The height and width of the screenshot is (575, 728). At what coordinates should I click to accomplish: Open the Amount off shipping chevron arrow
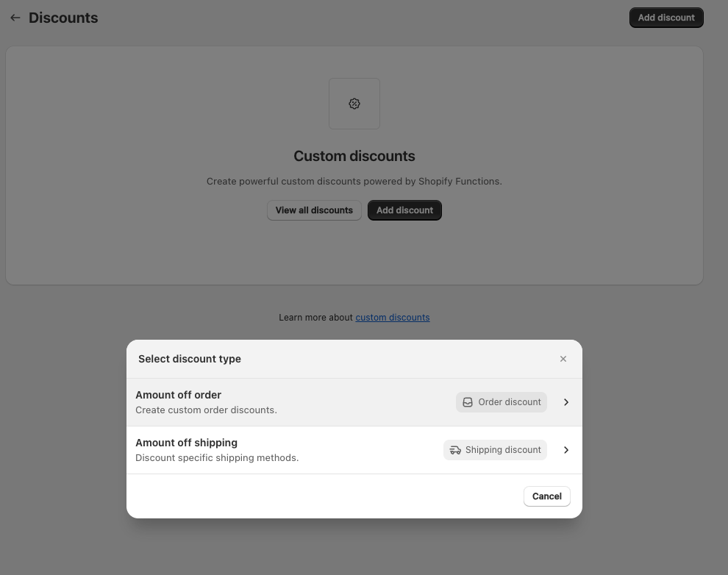[566, 450]
